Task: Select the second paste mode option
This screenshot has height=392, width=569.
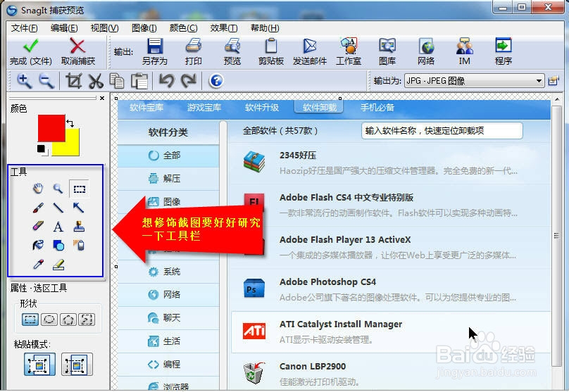Action: click(x=77, y=364)
